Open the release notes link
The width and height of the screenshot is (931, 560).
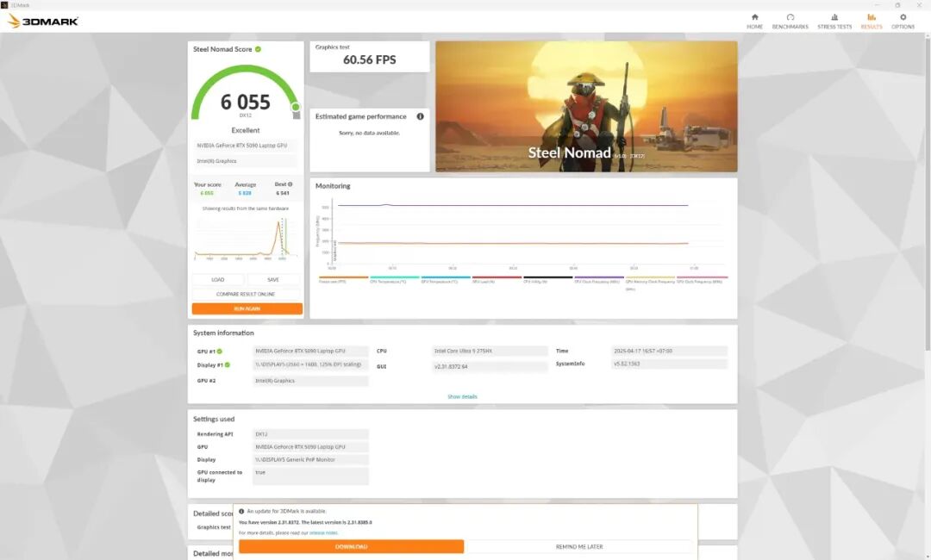tap(323, 532)
